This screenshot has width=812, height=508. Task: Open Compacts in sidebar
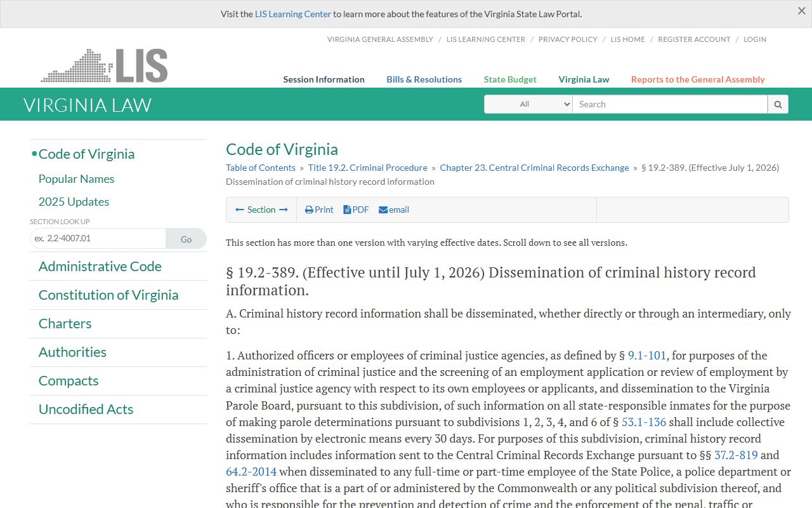coord(69,381)
